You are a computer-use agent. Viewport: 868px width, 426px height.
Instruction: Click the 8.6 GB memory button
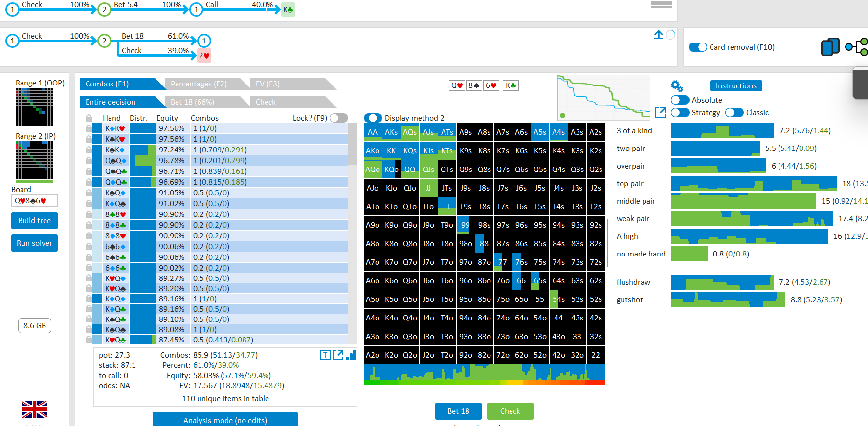tap(35, 325)
